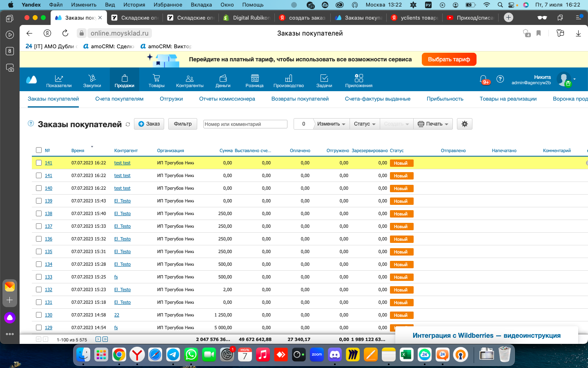Go back with browser arrow
The height and width of the screenshot is (368, 588).
pyautogui.click(x=29, y=33)
